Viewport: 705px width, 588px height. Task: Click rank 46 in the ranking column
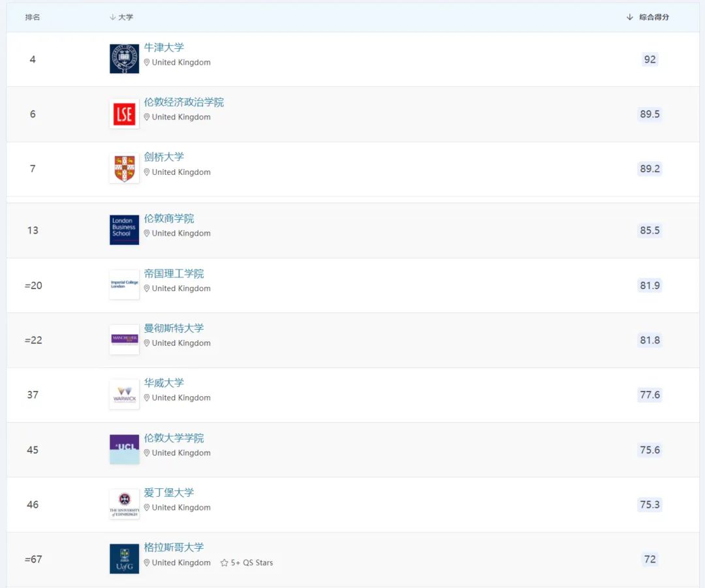33,504
